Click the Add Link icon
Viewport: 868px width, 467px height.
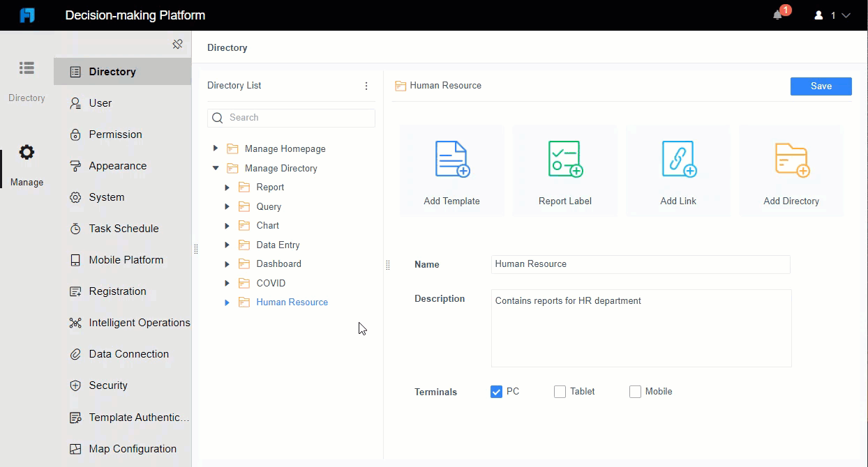point(678,170)
